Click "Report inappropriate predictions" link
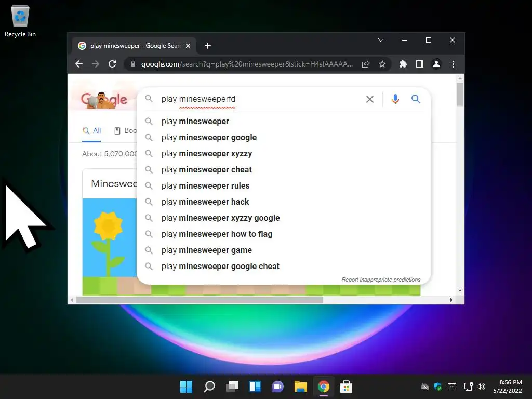The height and width of the screenshot is (399, 532). click(381, 280)
